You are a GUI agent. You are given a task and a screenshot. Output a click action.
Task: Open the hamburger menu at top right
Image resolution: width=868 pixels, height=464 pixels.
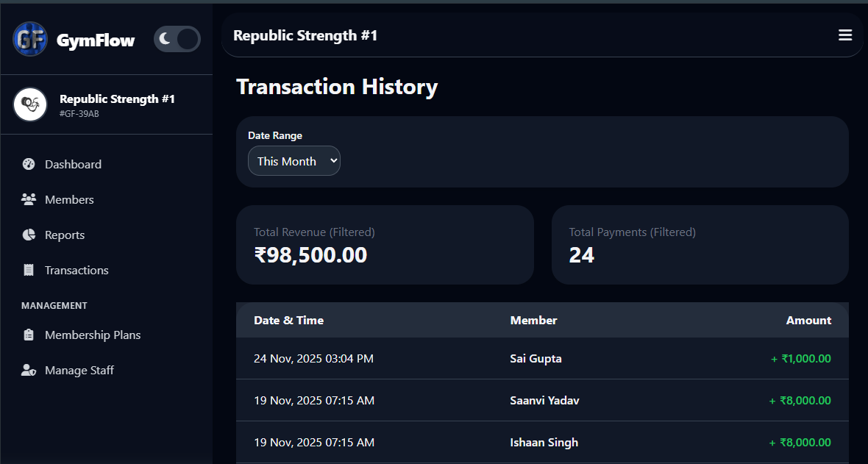[844, 35]
